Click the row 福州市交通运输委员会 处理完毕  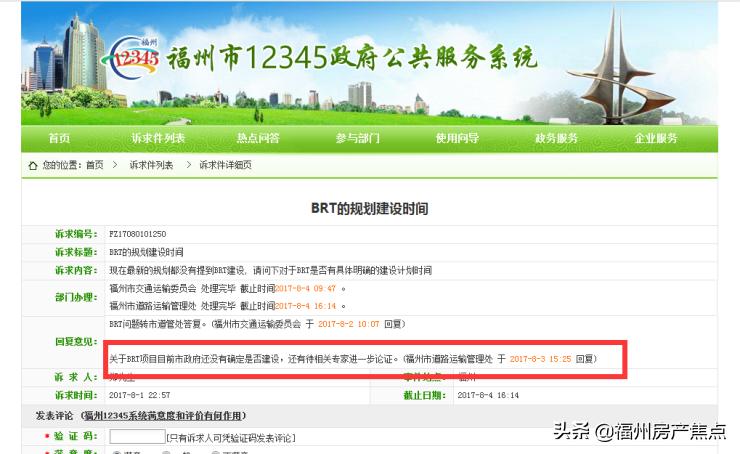227,288
